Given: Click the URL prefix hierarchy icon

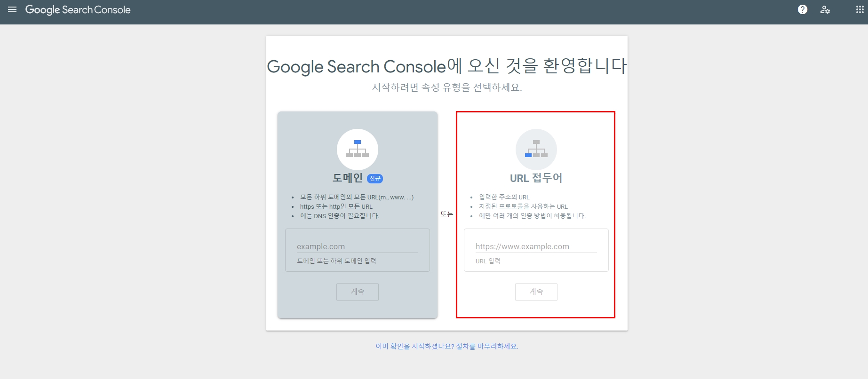Looking at the screenshot, I should point(536,149).
